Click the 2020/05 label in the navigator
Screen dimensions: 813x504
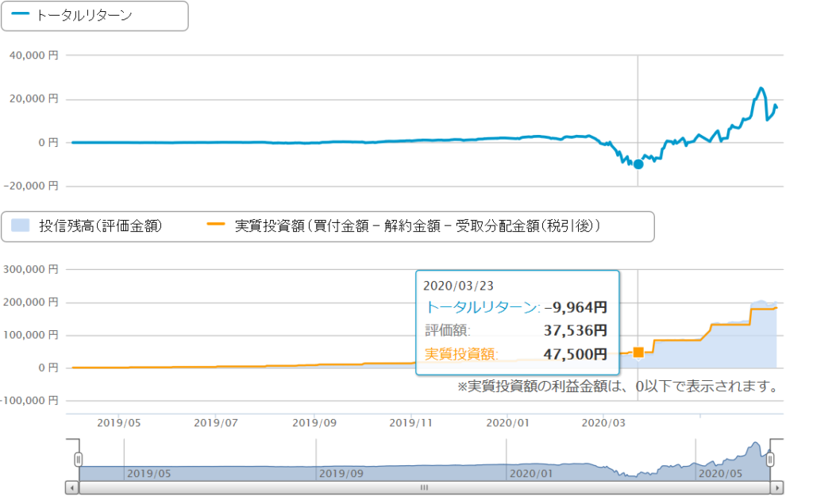pyautogui.click(x=720, y=473)
